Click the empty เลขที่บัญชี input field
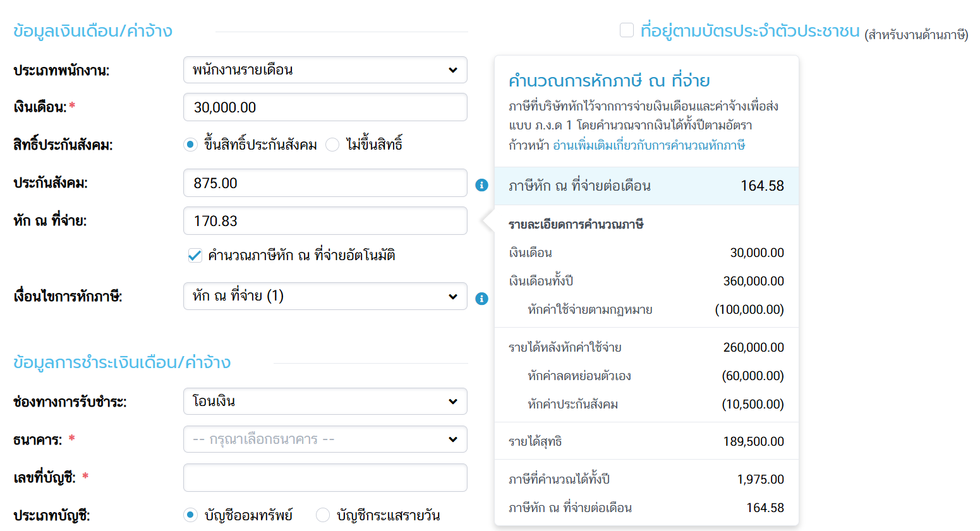 tap(325, 478)
